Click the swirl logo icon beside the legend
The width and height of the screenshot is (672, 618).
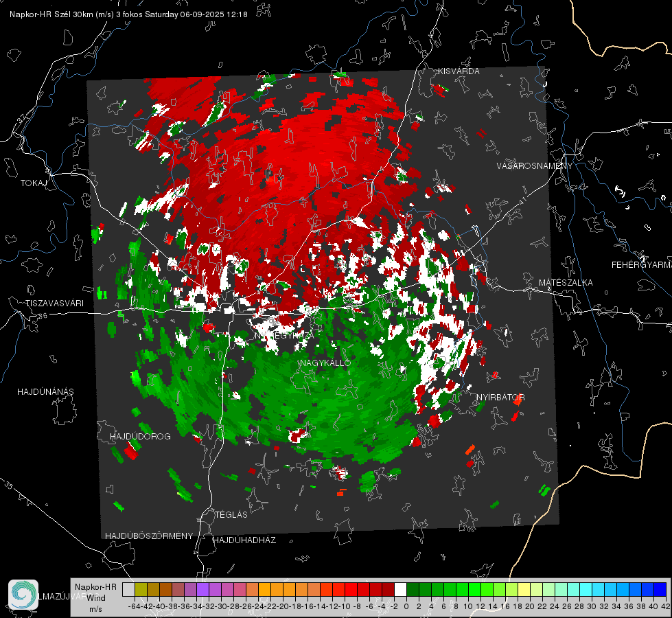click(x=23, y=595)
